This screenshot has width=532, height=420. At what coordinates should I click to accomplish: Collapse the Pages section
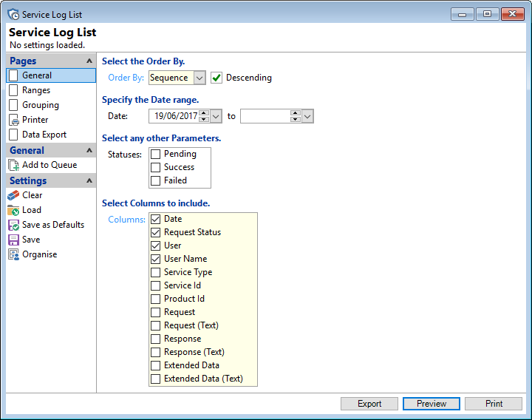click(89, 61)
